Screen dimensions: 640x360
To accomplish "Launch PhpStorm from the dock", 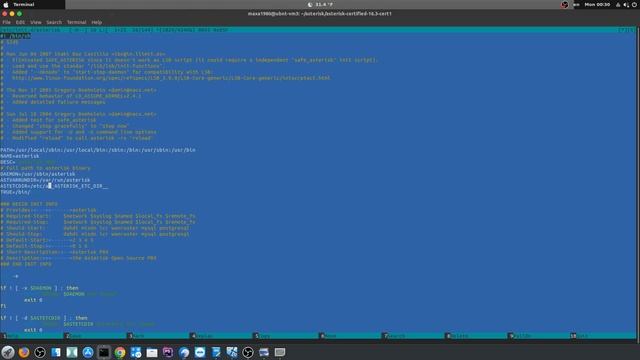I will pos(168,352).
